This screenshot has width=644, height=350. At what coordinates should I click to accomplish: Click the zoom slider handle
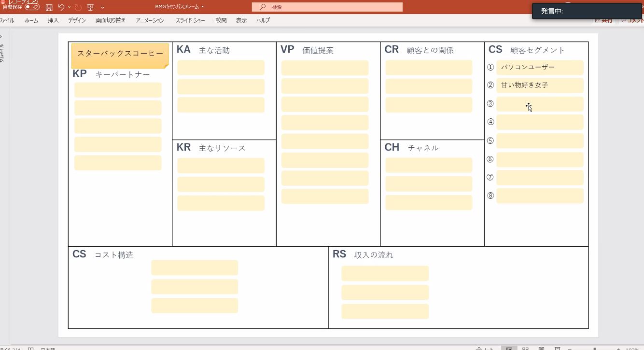pos(595,349)
